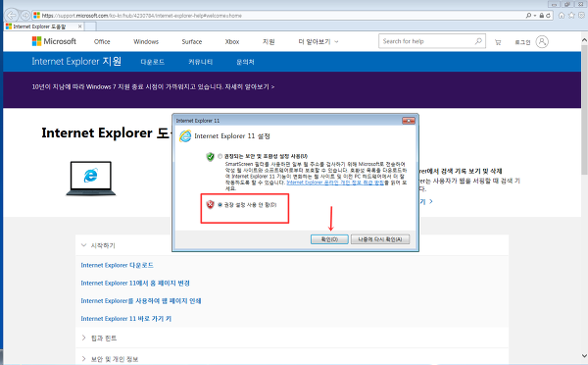This screenshot has width=588, height=365.
Task: Open Internet Explorer 11 바로 가기 키 link
Action: 126,319
